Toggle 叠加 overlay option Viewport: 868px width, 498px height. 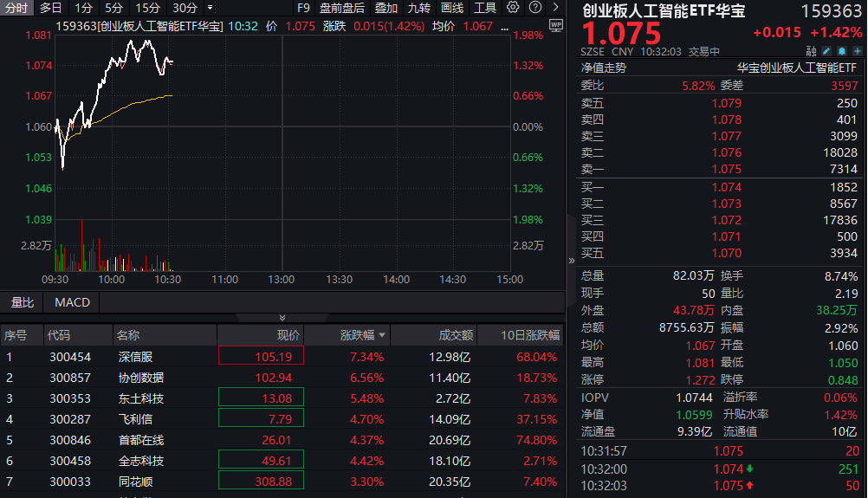[386, 8]
